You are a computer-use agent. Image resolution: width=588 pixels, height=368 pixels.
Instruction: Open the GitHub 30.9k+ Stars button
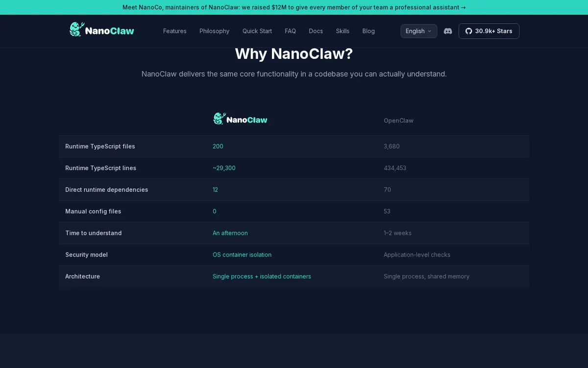pos(489,31)
